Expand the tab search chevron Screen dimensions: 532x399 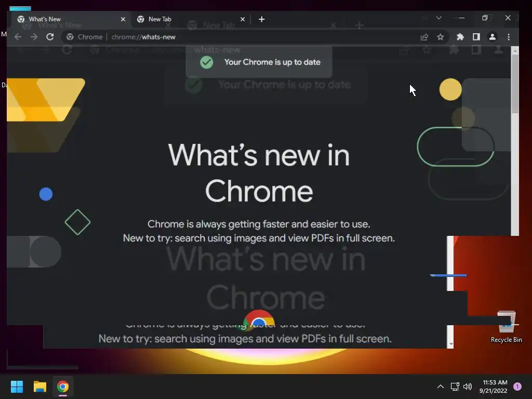[x=438, y=18]
